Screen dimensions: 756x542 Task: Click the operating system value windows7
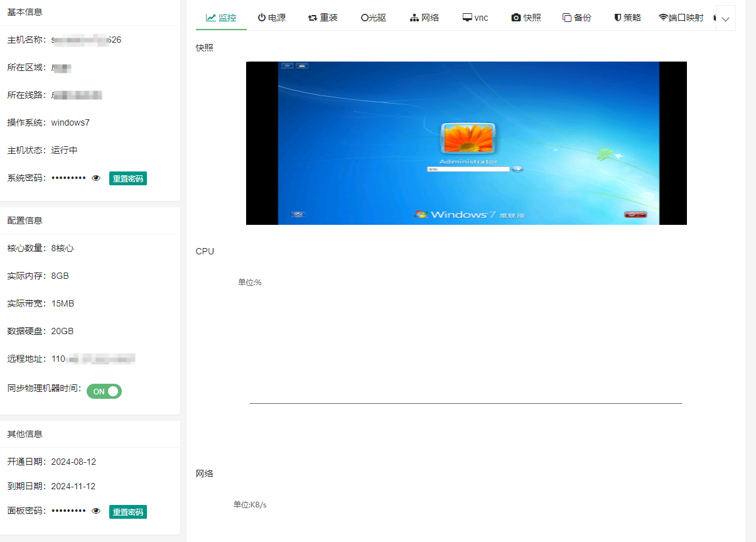coord(70,122)
